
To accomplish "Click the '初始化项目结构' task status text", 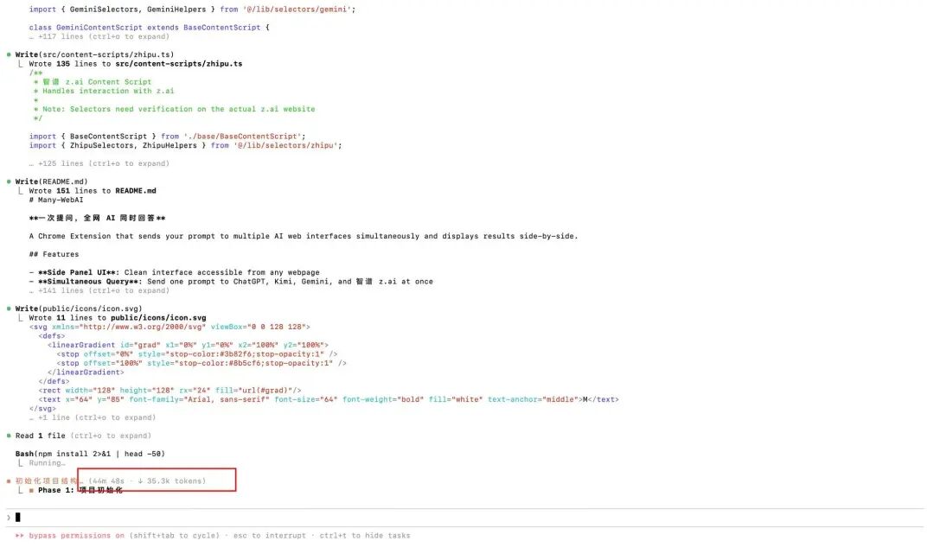I will click(47, 480).
